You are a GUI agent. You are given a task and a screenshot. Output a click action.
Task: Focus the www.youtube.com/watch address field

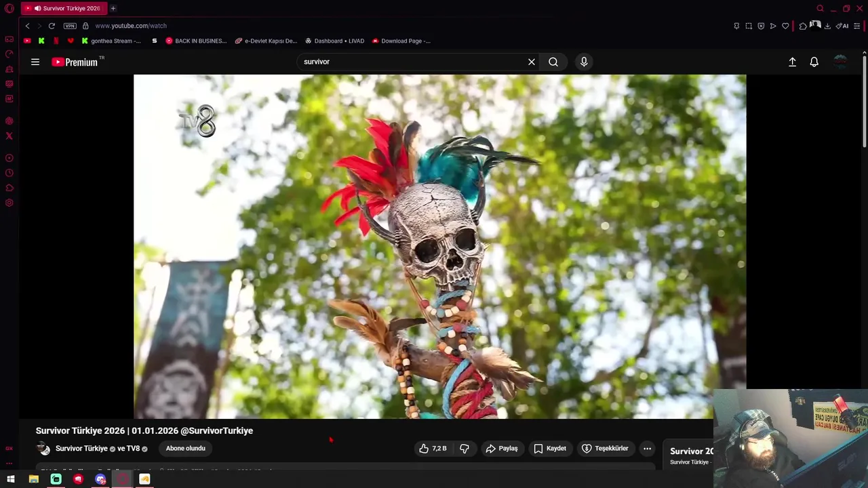tap(131, 26)
